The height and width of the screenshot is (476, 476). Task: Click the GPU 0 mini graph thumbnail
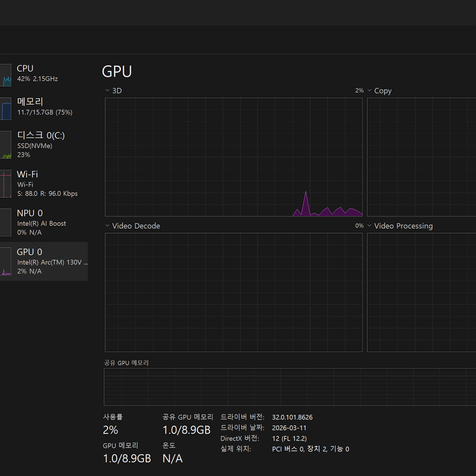[5, 261]
